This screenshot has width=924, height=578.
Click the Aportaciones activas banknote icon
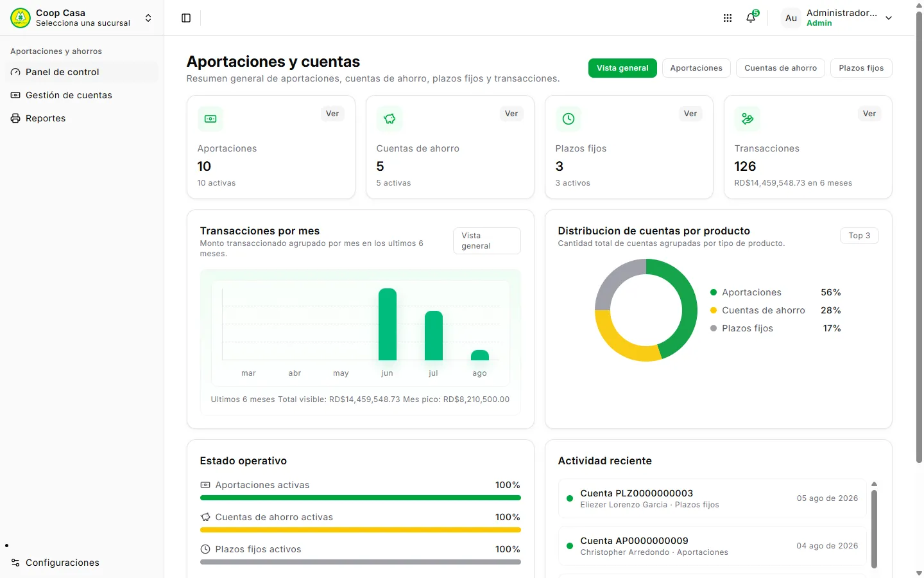pyautogui.click(x=205, y=485)
